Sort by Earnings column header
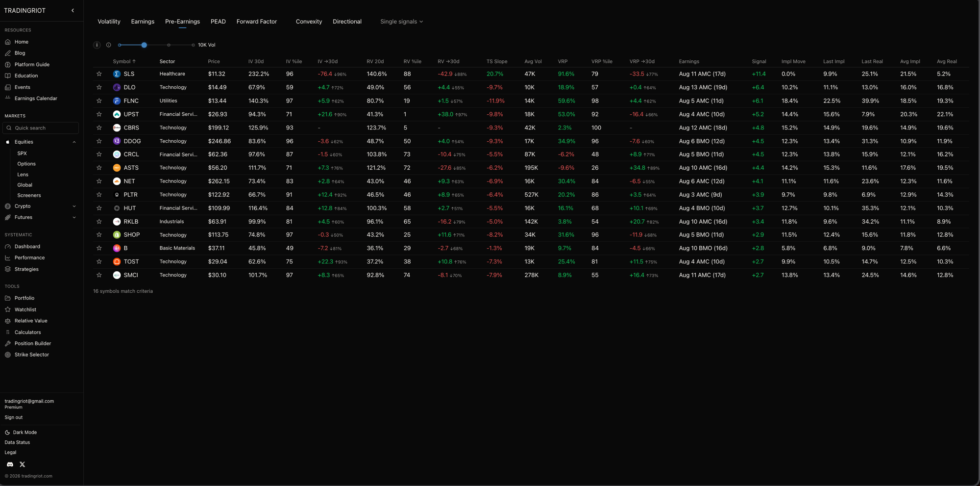Screen dimensions: 980x486 click(x=689, y=62)
